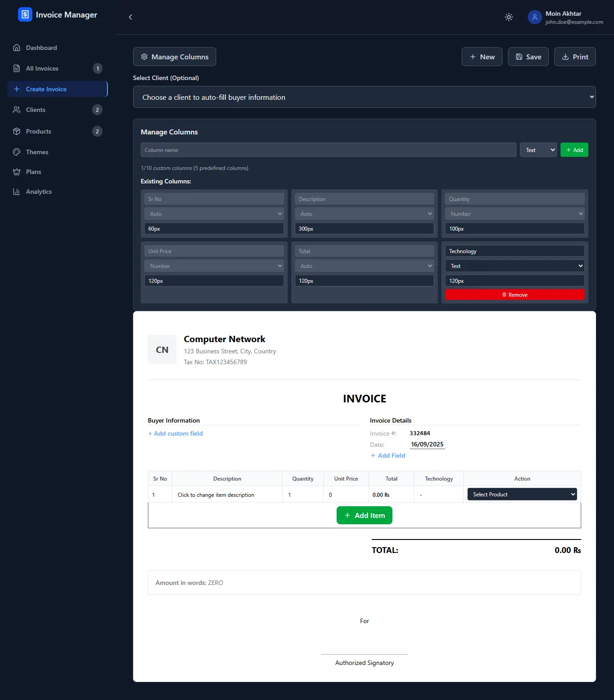Toggle the Manage Columns panel

coord(174,57)
